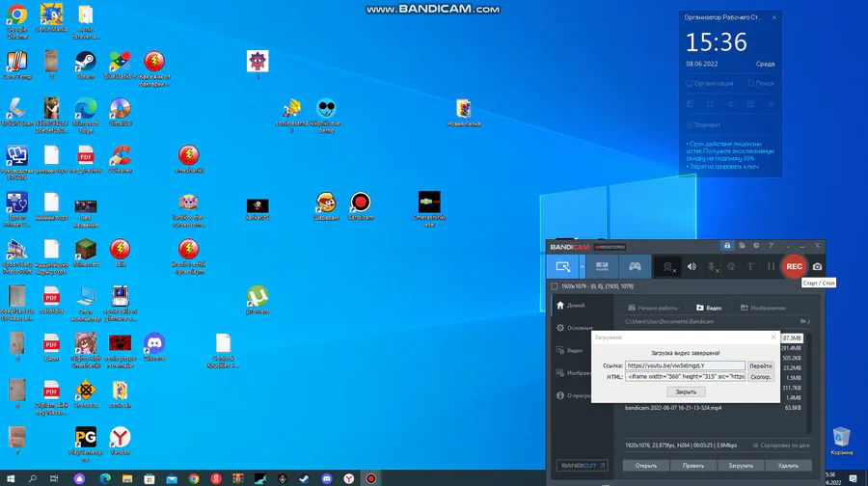
Task: Open the BANDICUT link button
Action: (583, 466)
